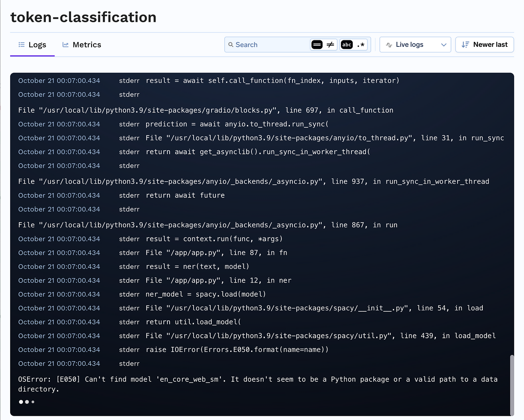Click the app.py line 12 in ner entry
This screenshot has width=524, height=420.
218,281
